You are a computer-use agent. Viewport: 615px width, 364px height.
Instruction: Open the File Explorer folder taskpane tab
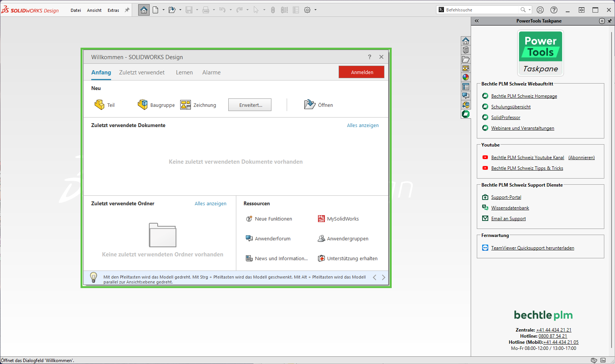466,59
